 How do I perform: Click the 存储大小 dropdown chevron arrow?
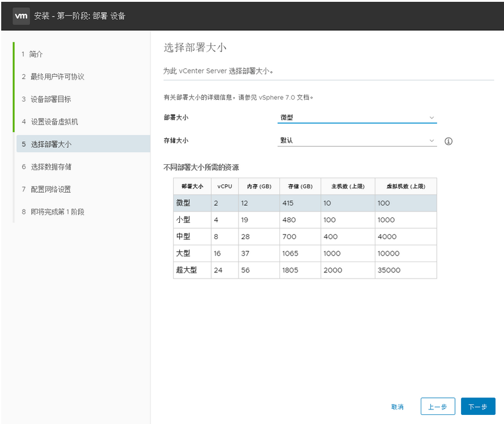432,141
